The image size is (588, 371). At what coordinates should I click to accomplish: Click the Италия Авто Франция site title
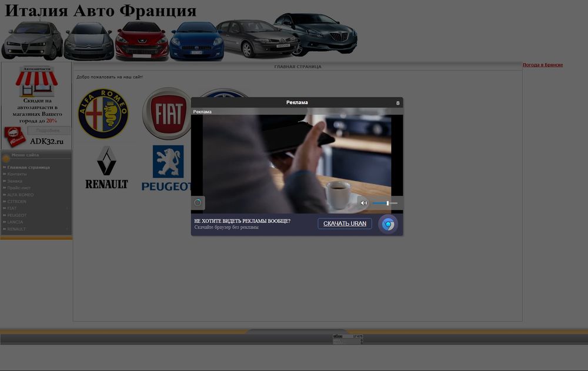point(101,11)
